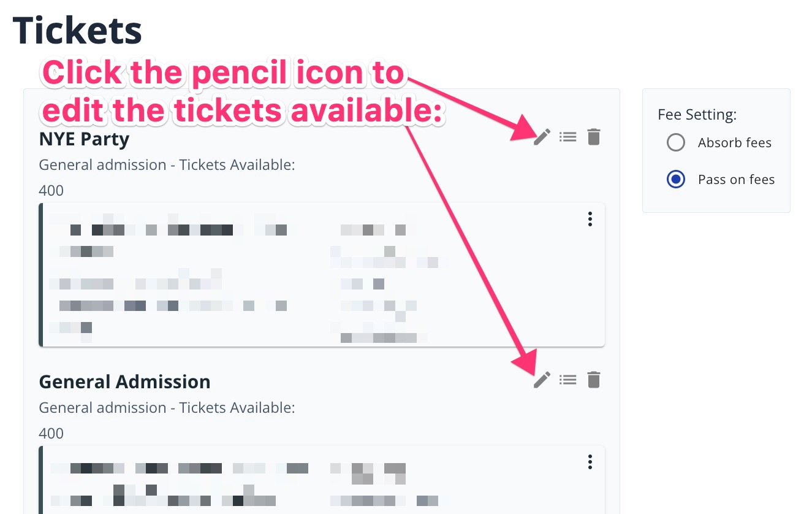Click the 'Fee Setting:' label
The height and width of the screenshot is (514, 812).
(x=697, y=115)
